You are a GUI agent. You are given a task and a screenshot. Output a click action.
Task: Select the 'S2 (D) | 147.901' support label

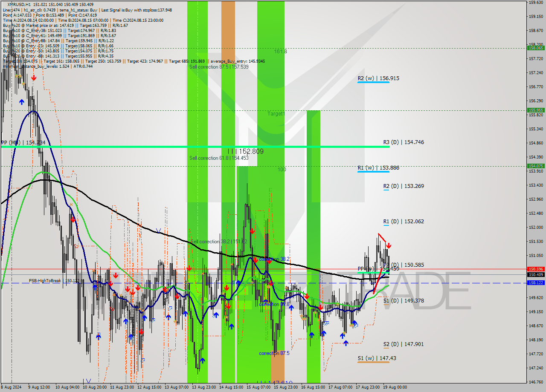click(404, 344)
